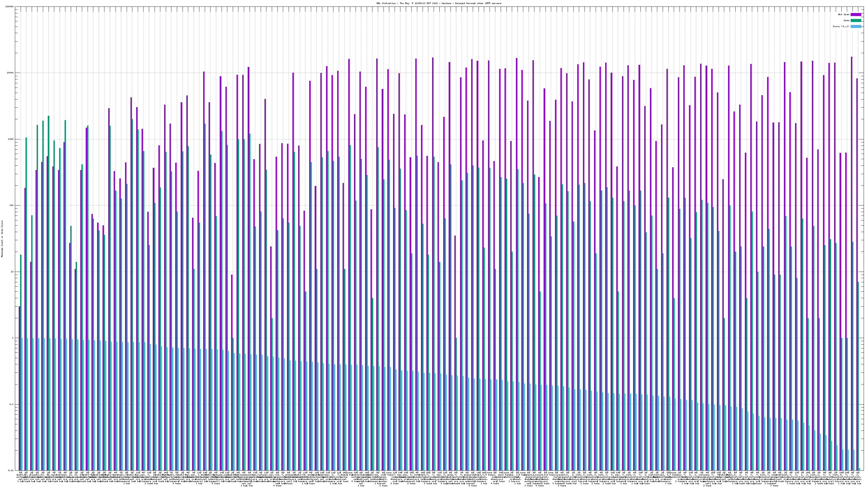
Task: Click the leftmost short purple bar
Action: 20,387
